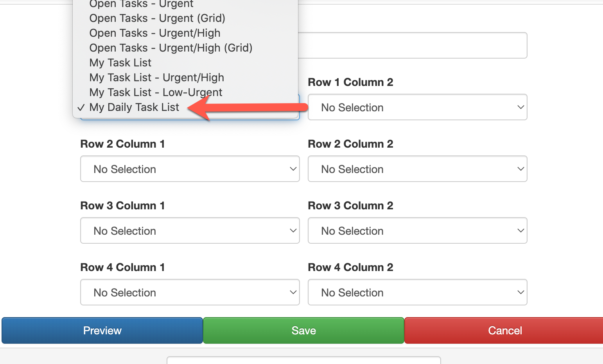Choose 'My Task List - Low-Urgent' option
This screenshot has width=603, height=364.
(x=156, y=93)
